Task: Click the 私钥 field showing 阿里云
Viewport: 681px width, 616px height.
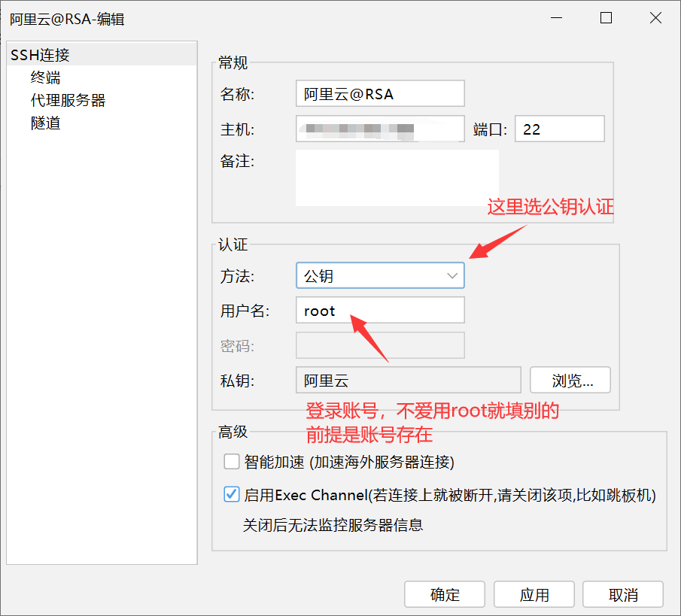Action: [x=409, y=380]
